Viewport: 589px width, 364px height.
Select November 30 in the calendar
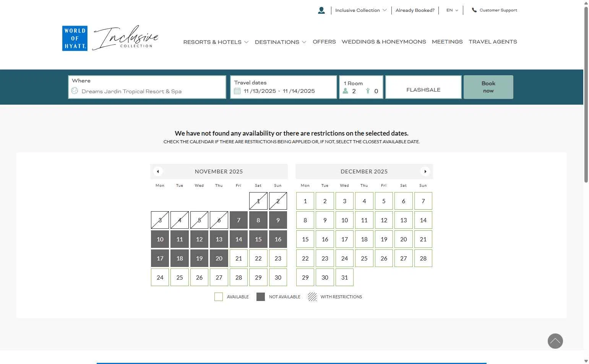(278, 277)
